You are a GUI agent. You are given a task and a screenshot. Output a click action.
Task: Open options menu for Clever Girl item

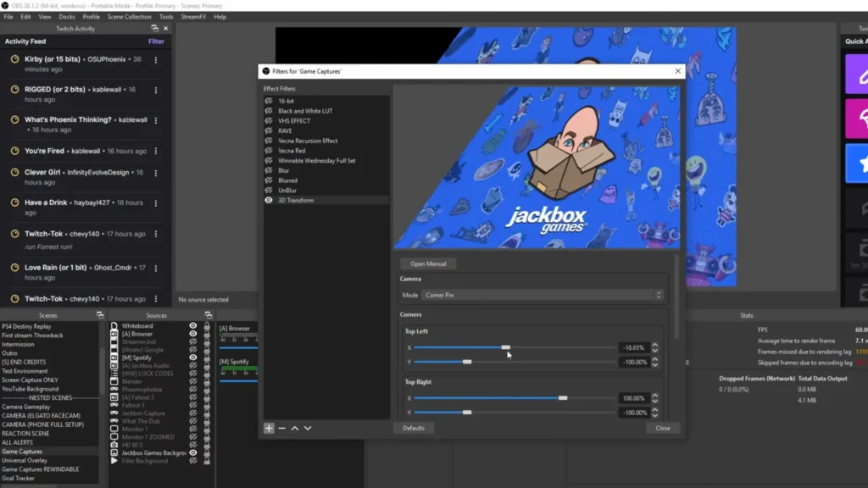click(x=156, y=173)
